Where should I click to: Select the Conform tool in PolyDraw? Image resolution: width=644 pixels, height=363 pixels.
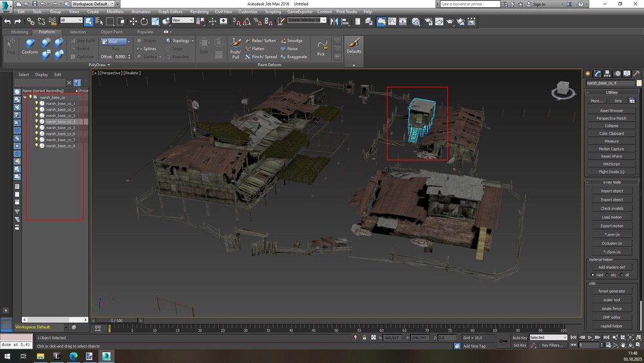[30, 46]
